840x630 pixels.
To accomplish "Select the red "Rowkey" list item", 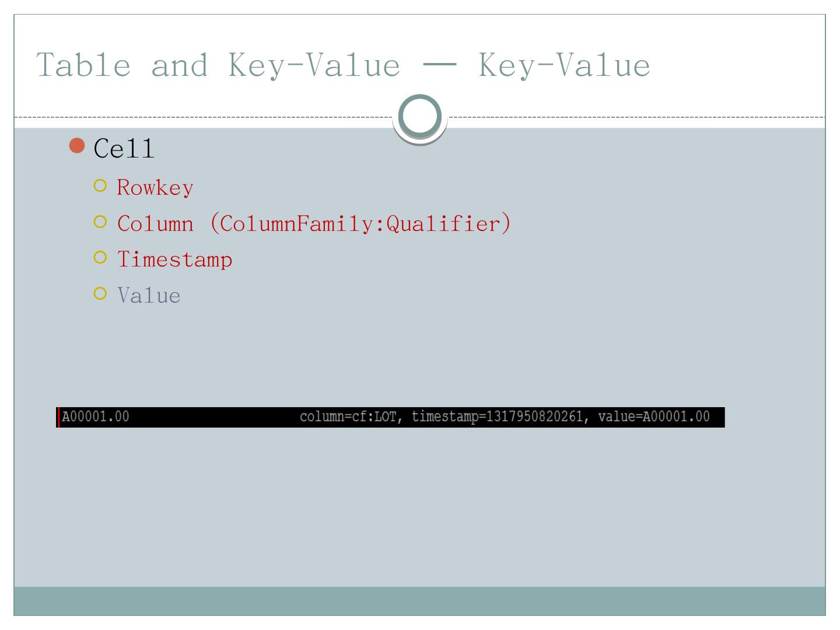I will [x=155, y=188].
